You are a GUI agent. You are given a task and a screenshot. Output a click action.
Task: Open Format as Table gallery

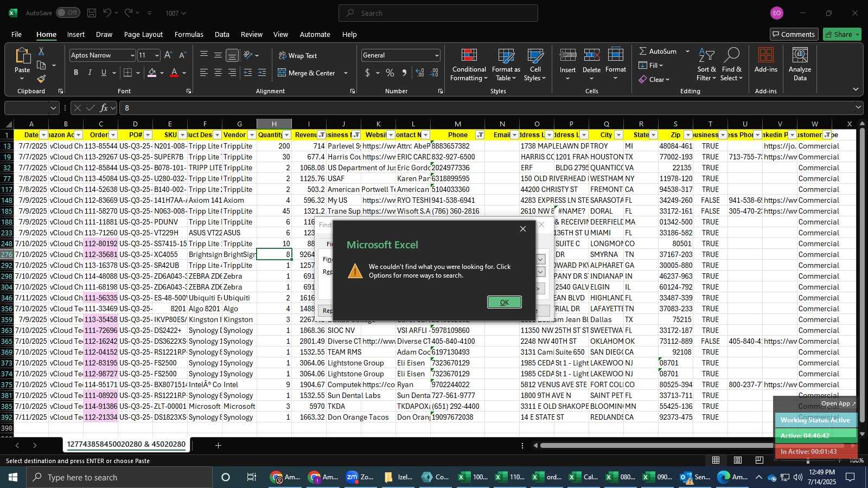(x=506, y=65)
